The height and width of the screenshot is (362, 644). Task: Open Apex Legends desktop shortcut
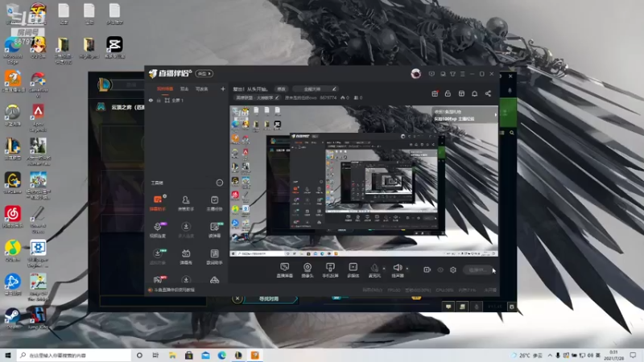(38, 117)
